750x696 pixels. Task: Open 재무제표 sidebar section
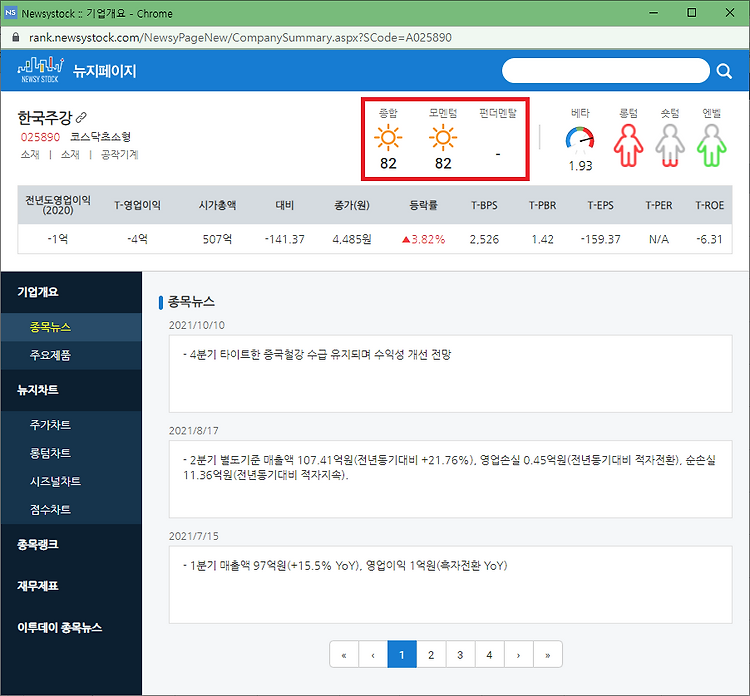pyautogui.click(x=71, y=586)
